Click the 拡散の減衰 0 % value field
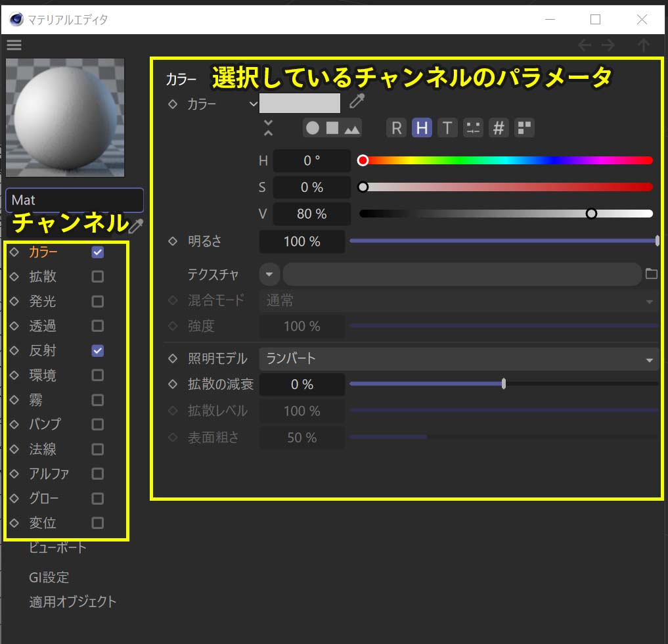The image size is (668, 644). tap(302, 384)
